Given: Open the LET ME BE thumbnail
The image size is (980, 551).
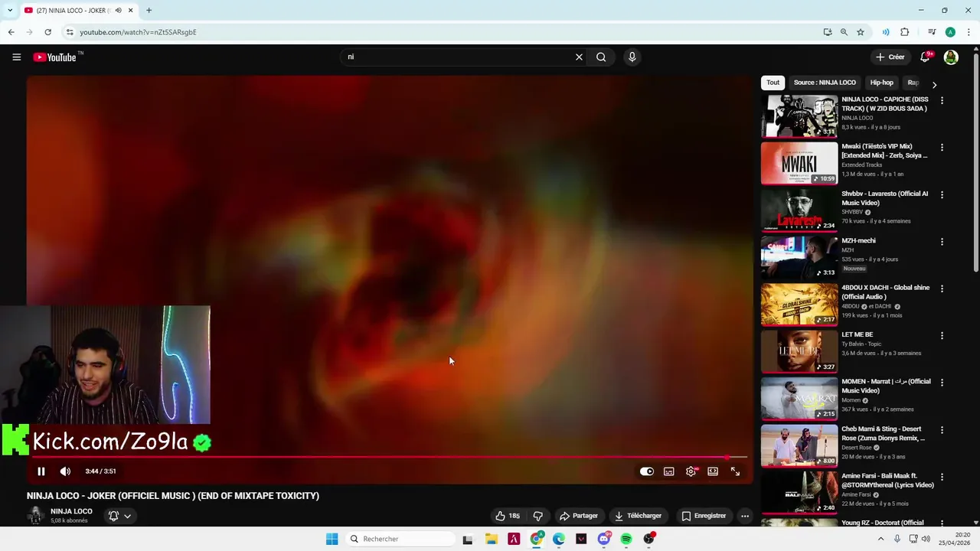Looking at the screenshot, I should click(799, 351).
